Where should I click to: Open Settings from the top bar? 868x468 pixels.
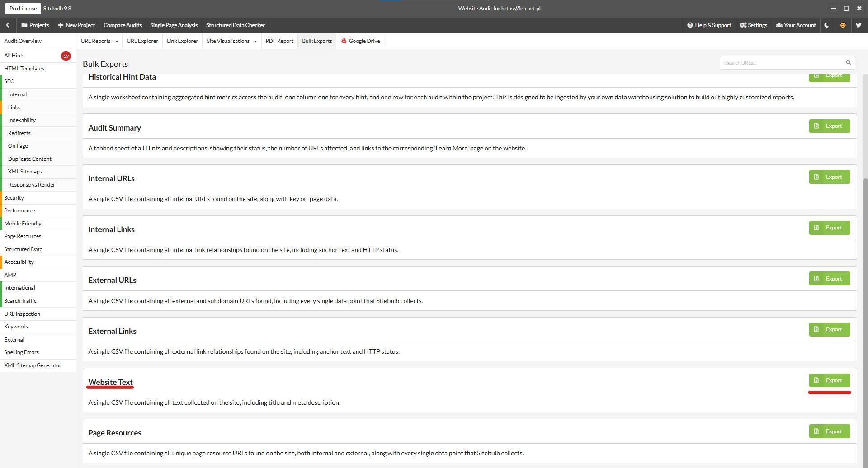[753, 25]
